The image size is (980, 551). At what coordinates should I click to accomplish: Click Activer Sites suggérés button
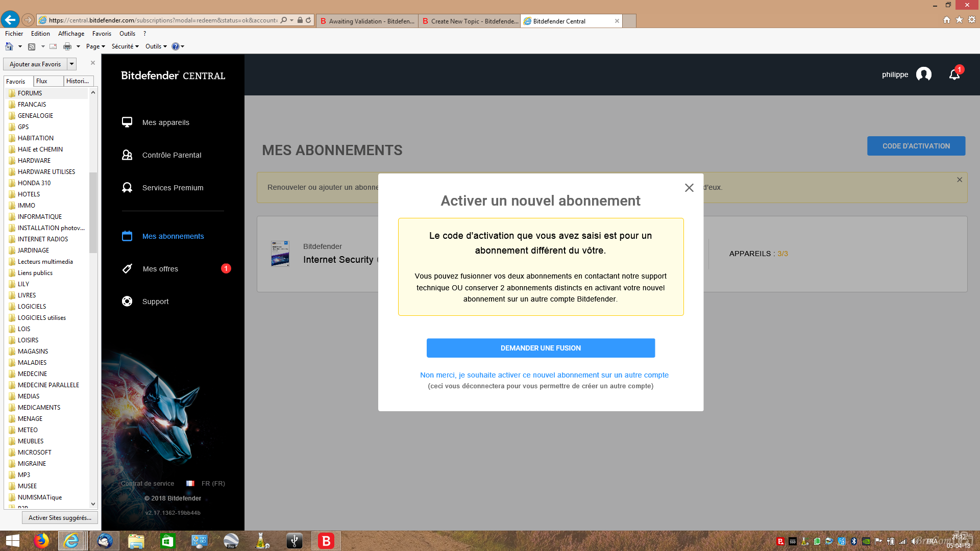pos(60,517)
